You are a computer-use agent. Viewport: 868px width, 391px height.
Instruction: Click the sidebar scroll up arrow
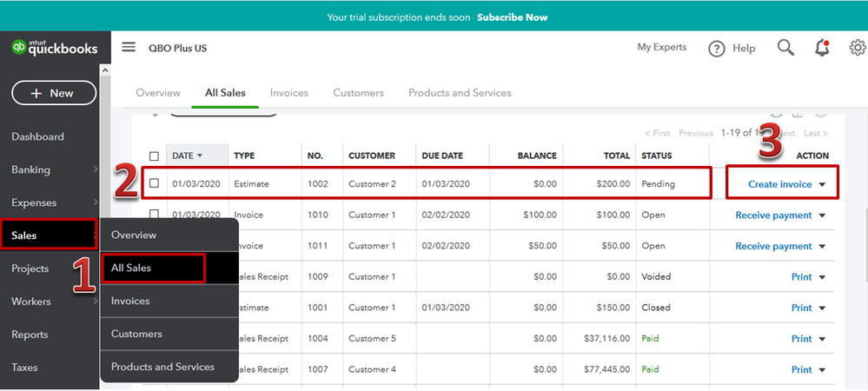pos(104,70)
